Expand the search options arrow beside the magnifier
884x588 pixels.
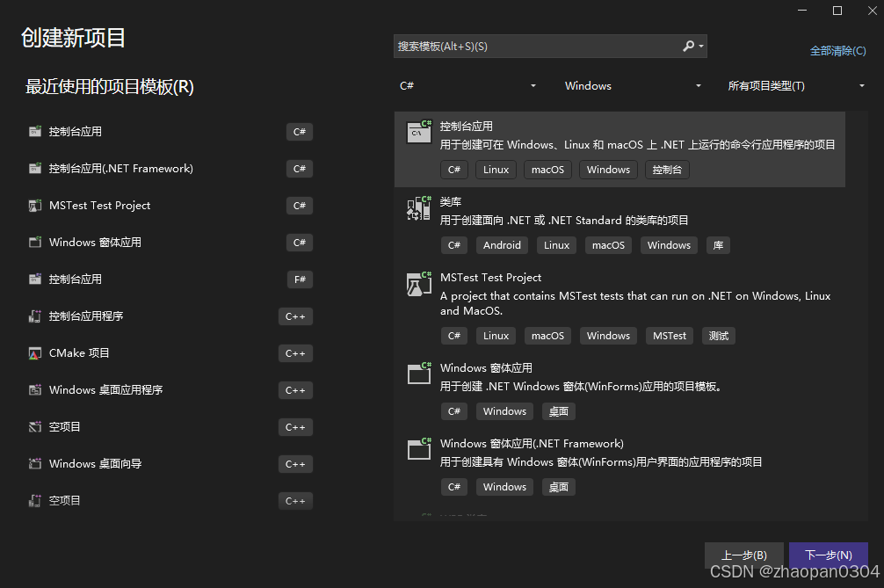pos(701,47)
